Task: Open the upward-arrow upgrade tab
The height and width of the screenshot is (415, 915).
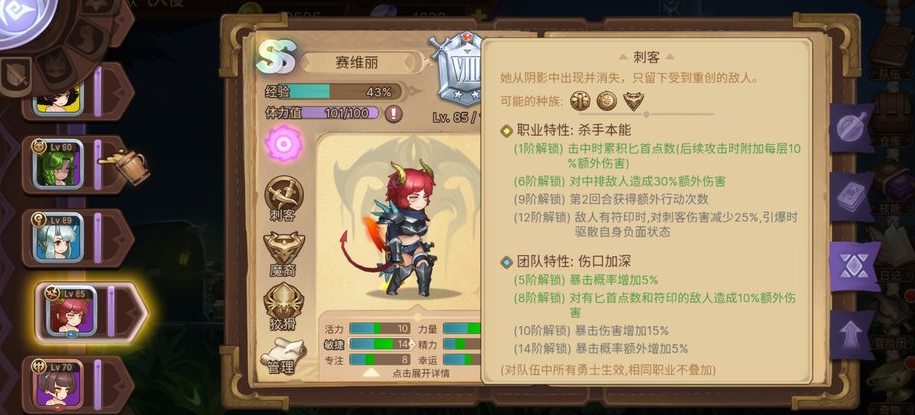Action: tap(851, 335)
